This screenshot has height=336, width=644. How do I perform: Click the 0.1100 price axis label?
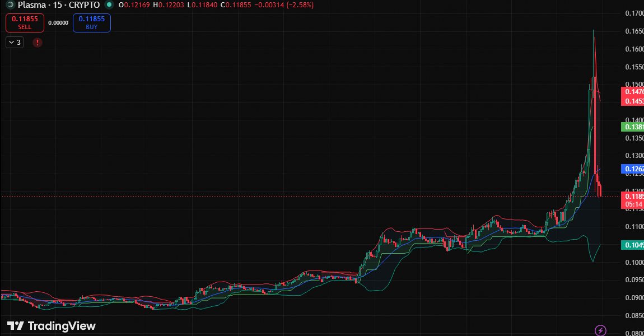(634, 227)
